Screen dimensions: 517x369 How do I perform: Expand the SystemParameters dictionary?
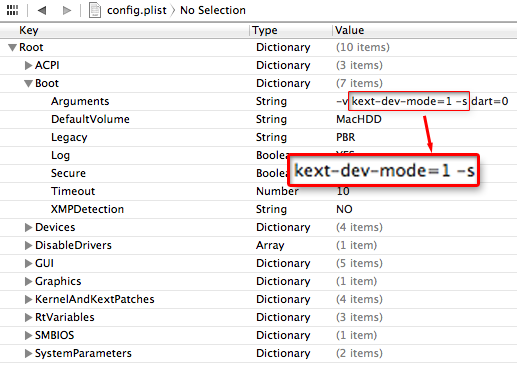[x=28, y=353]
